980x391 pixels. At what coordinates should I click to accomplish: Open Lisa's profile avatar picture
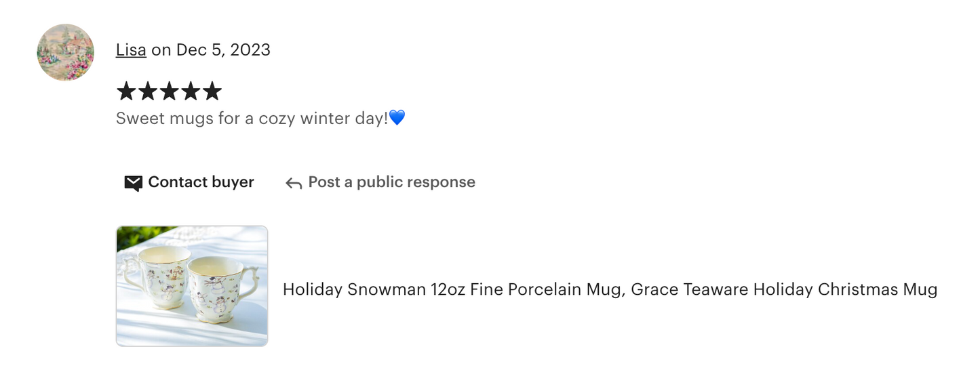(x=65, y=52)
